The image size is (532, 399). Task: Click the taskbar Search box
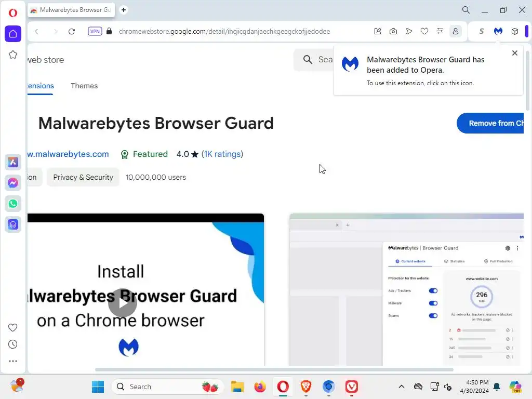pos(168,387)
